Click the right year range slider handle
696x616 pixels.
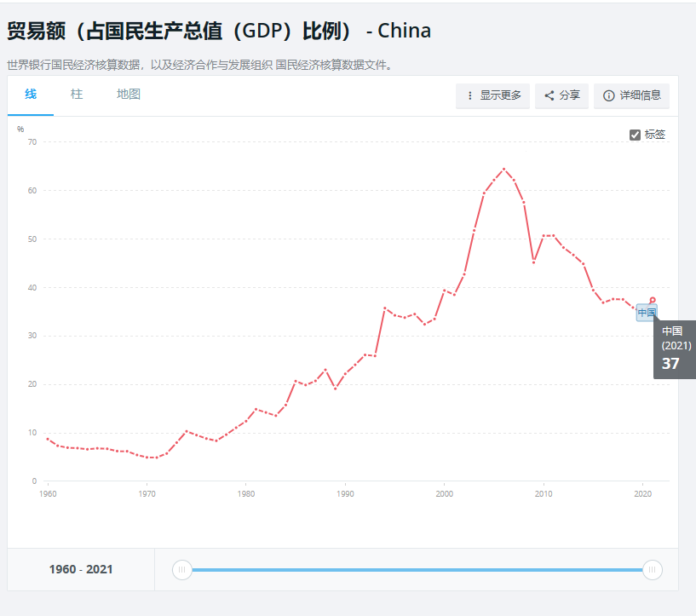653,570
